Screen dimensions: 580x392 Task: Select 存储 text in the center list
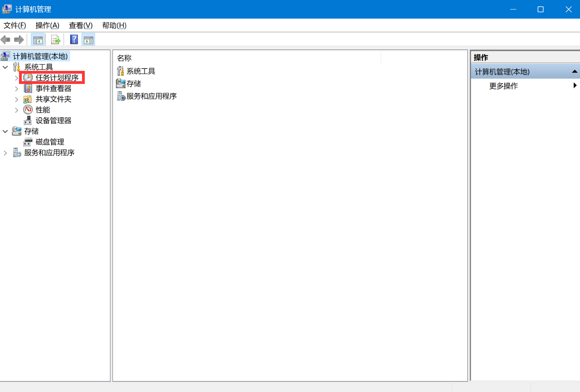134,84
